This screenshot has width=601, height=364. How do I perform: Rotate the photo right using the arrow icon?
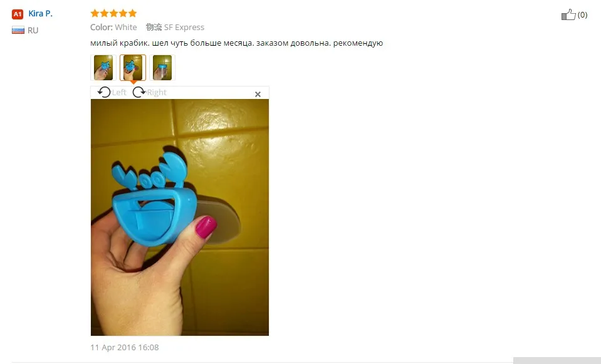[139, 92]
